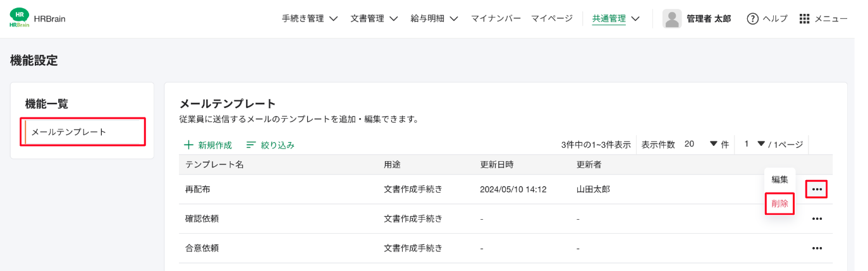Click the plus icon for 新規作成

(x=188, y=145)
